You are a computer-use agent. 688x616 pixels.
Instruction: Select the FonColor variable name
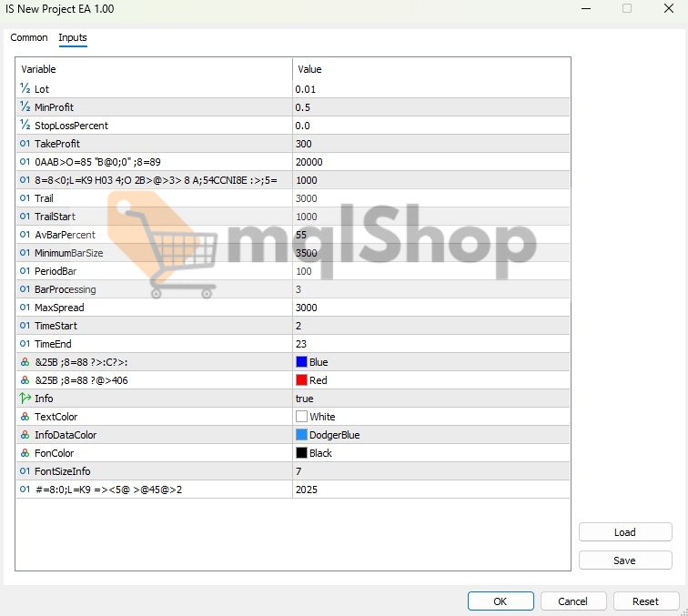54,453
